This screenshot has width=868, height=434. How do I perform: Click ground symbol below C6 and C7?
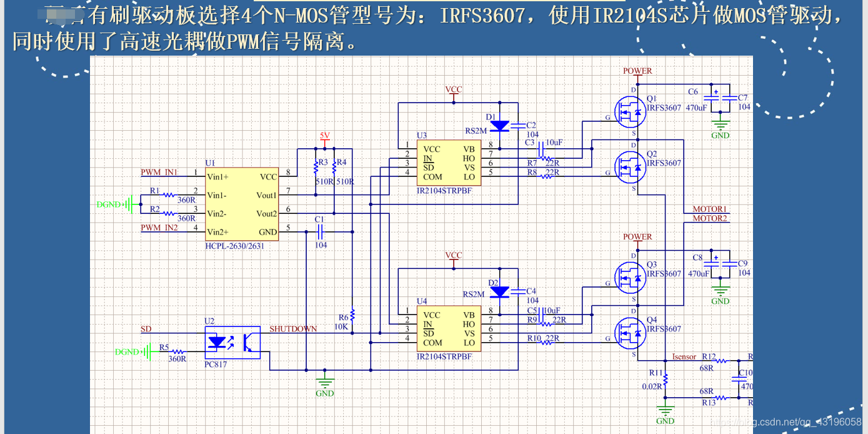721,124
